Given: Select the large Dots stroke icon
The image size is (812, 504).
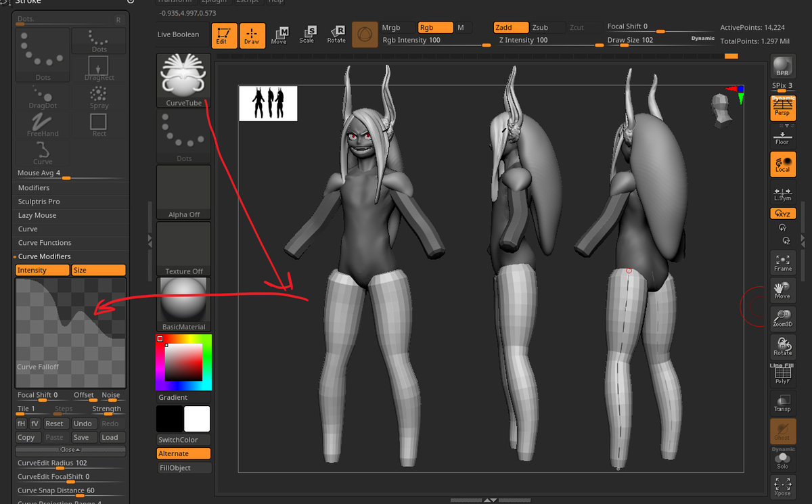Looking at the screenshot, I should click(x=43, y=55).
